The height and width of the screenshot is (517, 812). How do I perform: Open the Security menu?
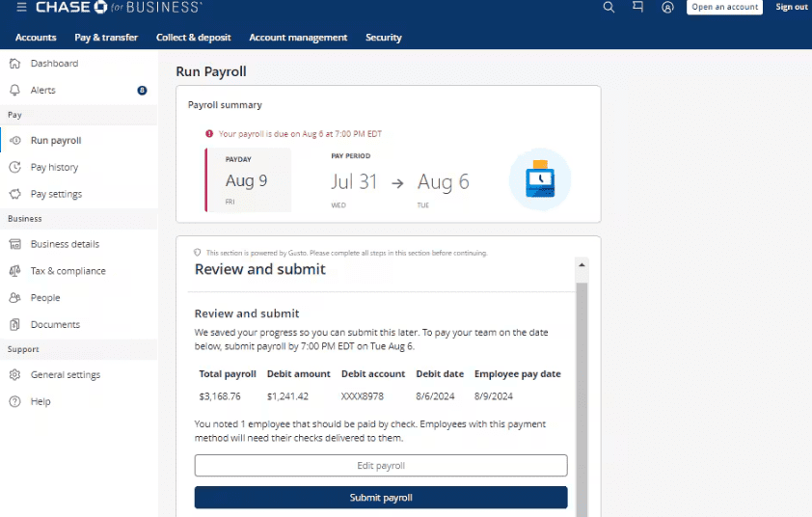384,38
